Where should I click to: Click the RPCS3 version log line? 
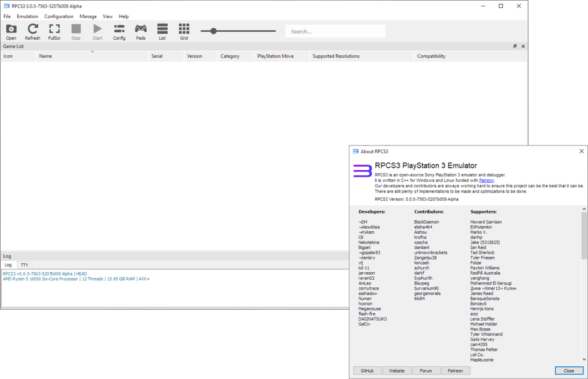click(45, 274)
